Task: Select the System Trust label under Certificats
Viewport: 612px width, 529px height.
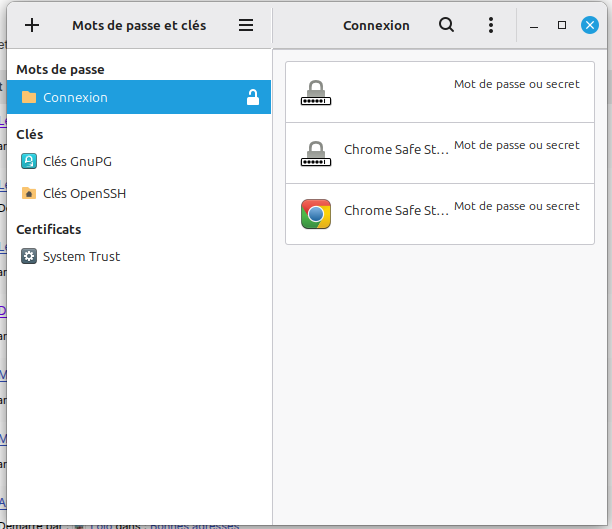Action: (81, 256)
